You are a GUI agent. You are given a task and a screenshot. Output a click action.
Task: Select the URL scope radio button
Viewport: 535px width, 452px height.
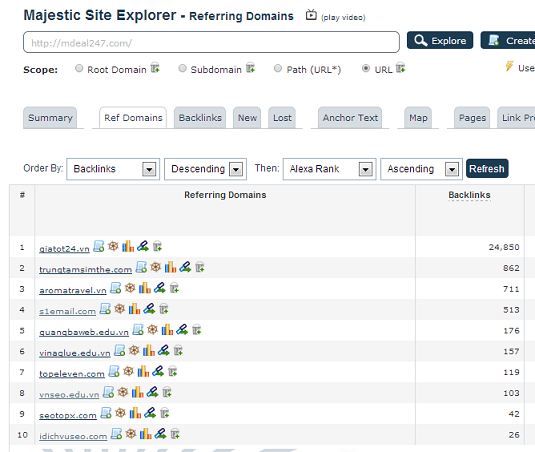pos(366,68)
